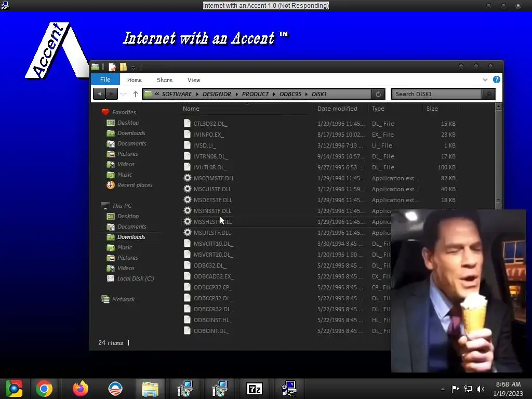
Task: Open 7-Zip taskbar icon
Action: (255, 389)
